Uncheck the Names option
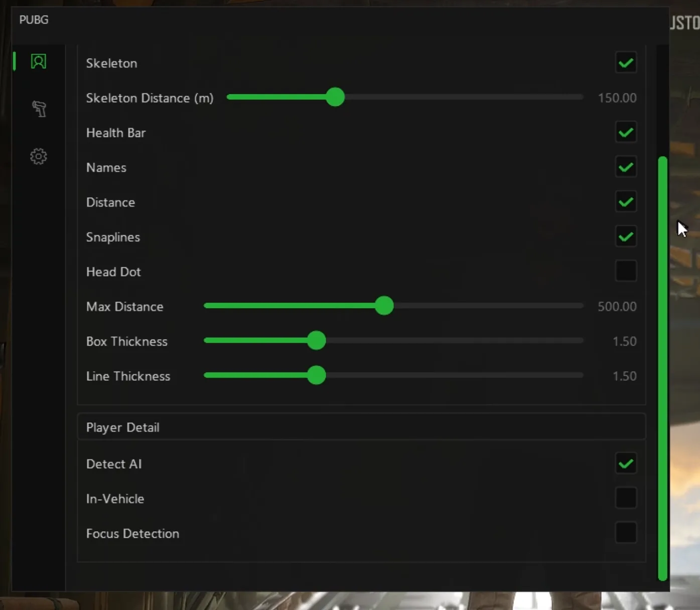 click(x=626, y=167)
